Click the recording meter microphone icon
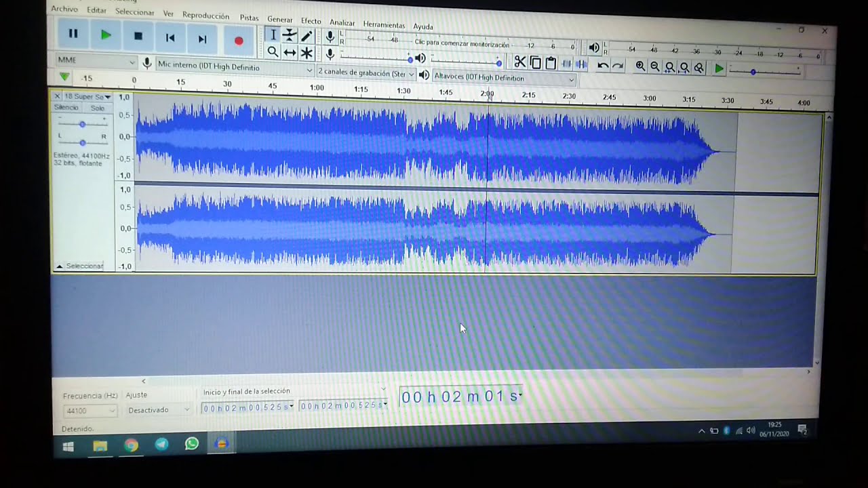This screenshot has height=488, width=868. [330, 38]
